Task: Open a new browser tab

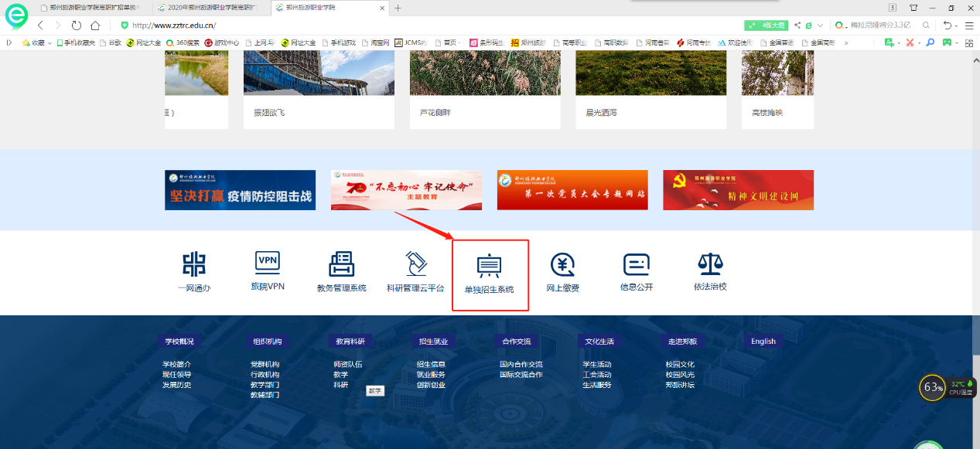Action: [x=398, y=8]
